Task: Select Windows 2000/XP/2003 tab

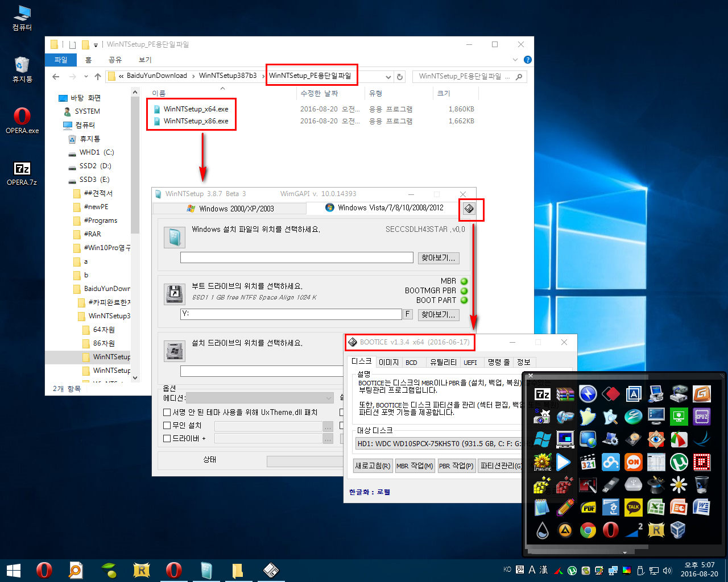Action: click(230, 209)
